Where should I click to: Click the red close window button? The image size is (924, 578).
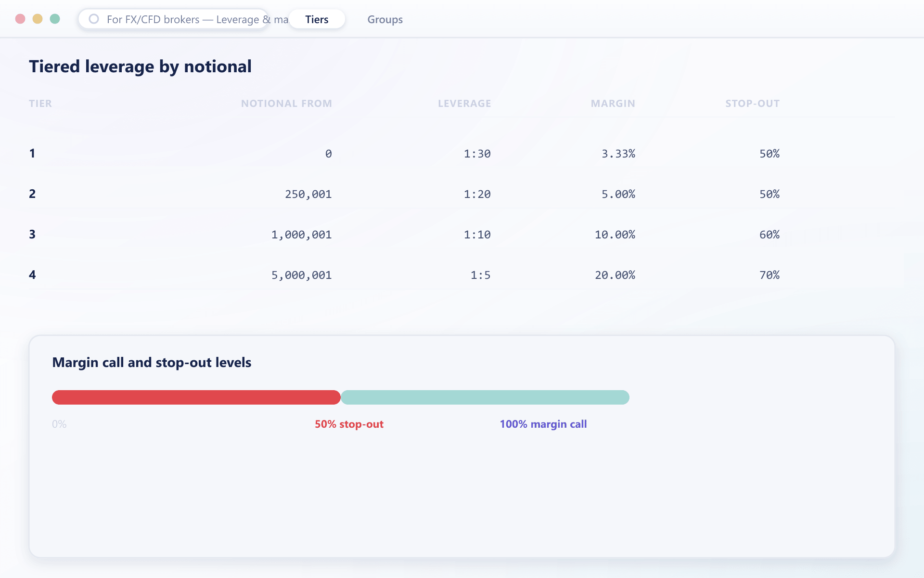tap(20, 19)
